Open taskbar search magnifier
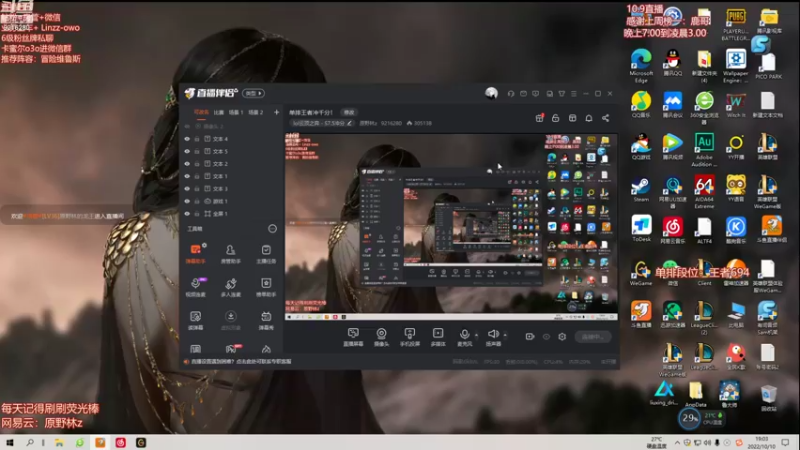 (30, 442)
